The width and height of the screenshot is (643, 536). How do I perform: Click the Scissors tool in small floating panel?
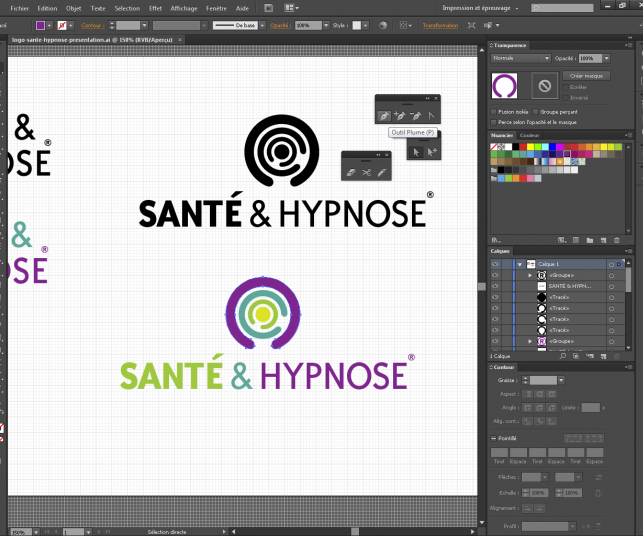367,173
